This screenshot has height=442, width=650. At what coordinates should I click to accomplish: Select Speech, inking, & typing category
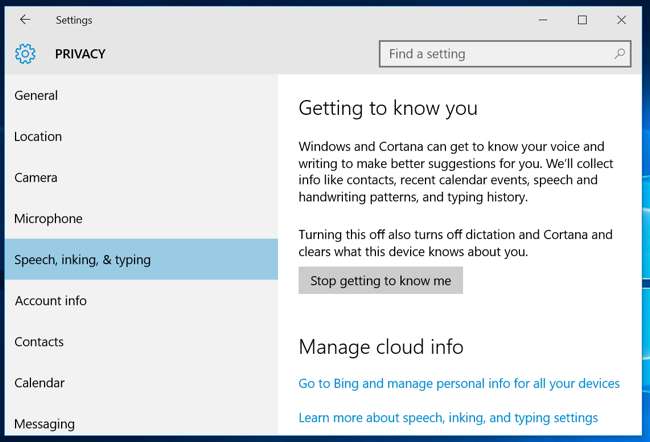pyautogui.click(x=82, y=260)
